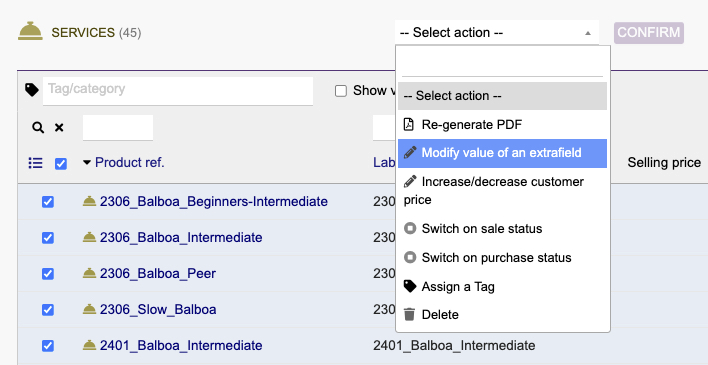Open the 2401_Balboa_Intermediate product link
Viewport: 708px width, 365px height.
point(181,346)
